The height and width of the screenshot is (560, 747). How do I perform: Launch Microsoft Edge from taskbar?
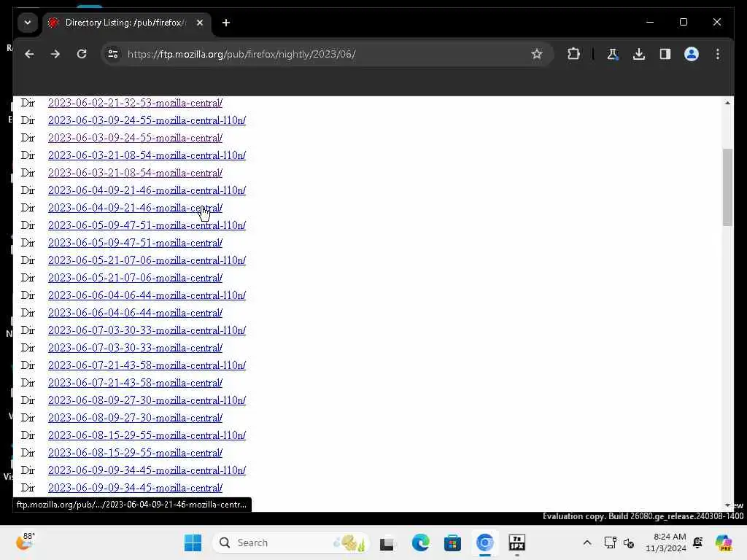[420, 542]
